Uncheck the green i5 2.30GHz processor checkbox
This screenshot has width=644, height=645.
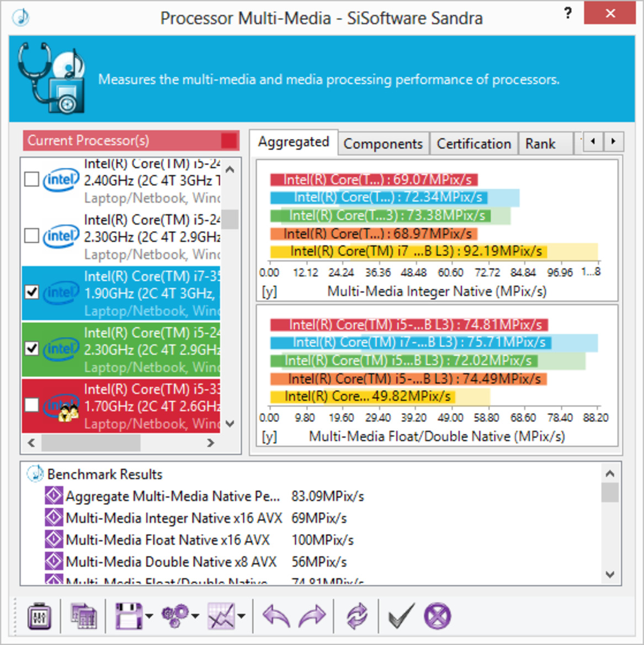[31, 349]
